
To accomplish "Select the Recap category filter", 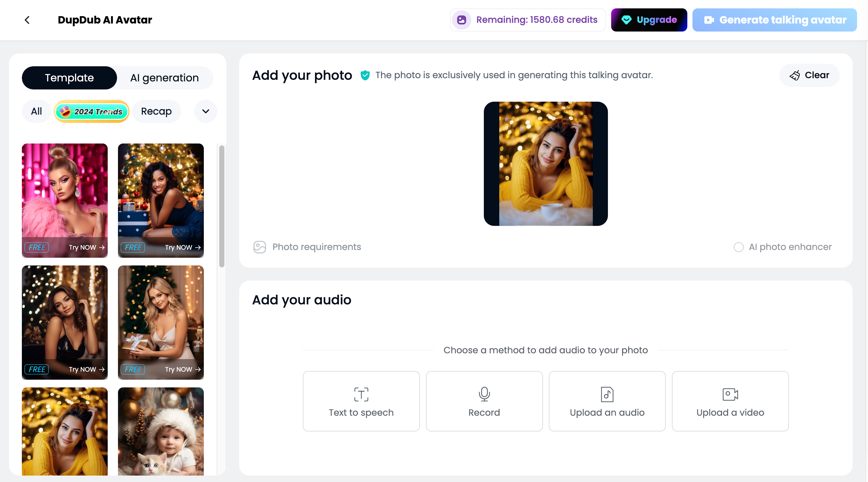I will coord(156,111).
